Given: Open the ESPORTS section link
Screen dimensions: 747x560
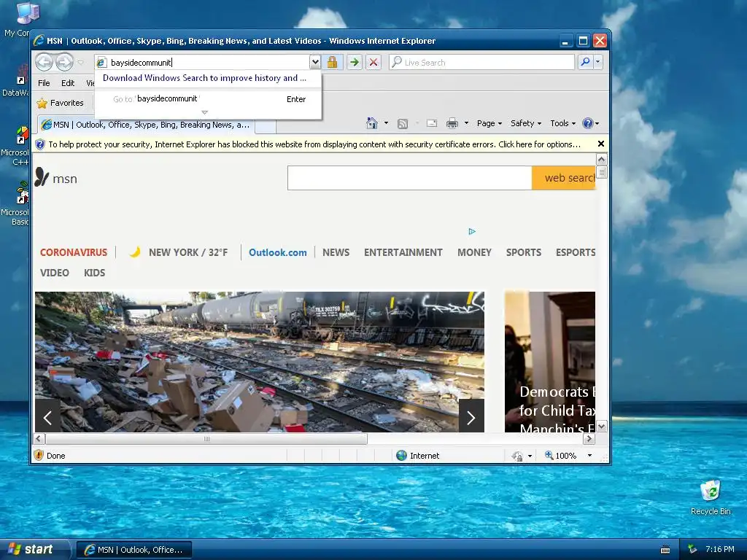Looking at the screenshot, I should point(576,252).
